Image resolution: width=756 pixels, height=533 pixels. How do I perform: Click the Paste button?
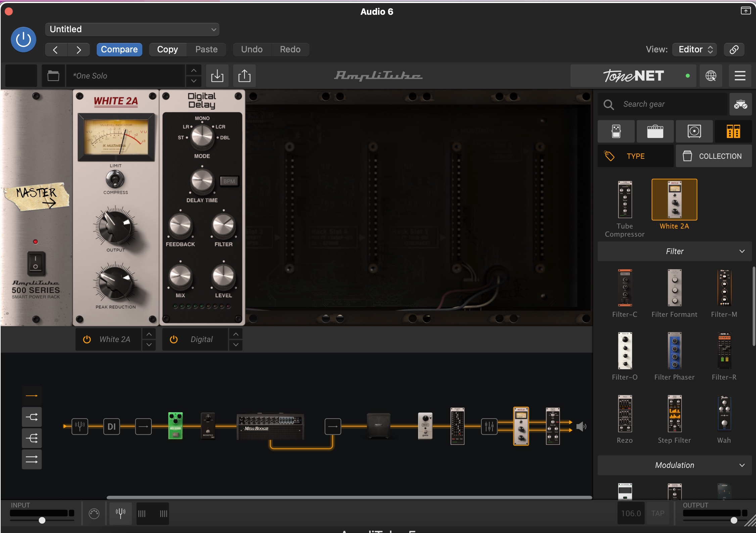206,49
